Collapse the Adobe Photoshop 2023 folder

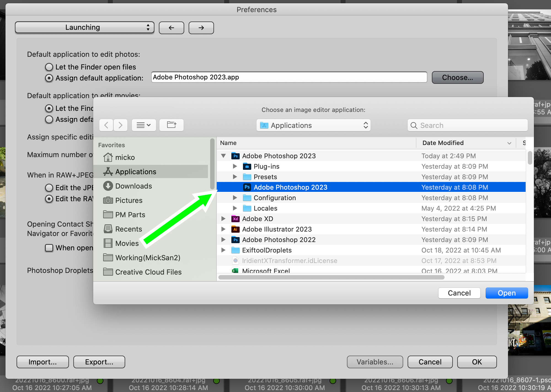[224, 156]
